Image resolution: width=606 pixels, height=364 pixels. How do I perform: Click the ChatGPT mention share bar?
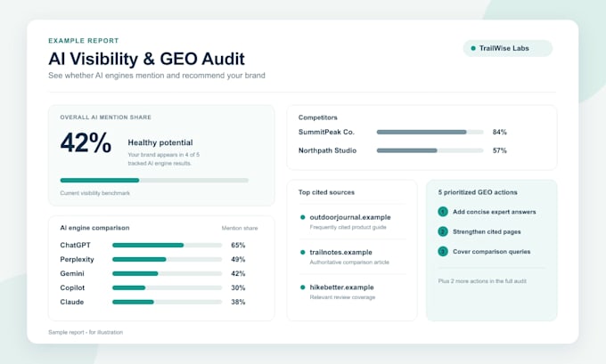click(167, 245)
